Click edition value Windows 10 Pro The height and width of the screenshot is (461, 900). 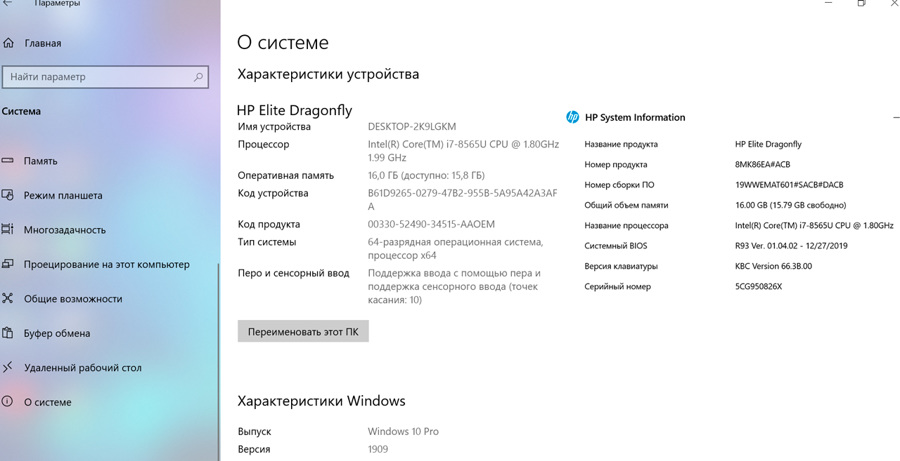[403, 432]
